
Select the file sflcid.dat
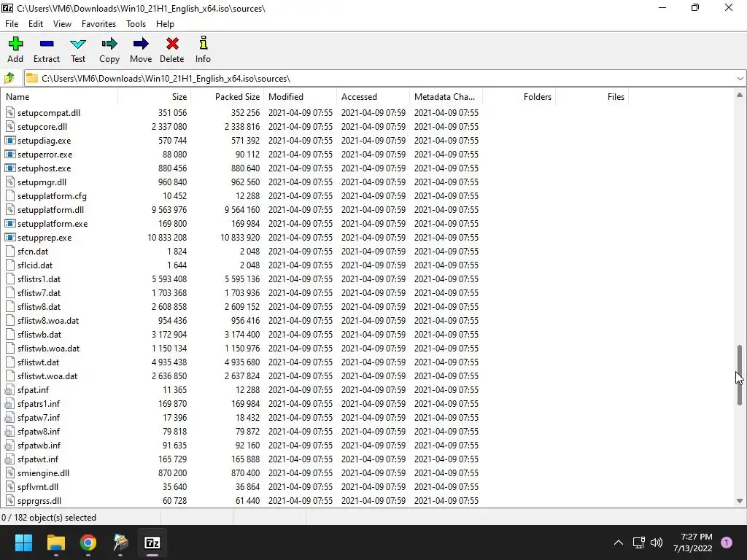click(35, 265)
